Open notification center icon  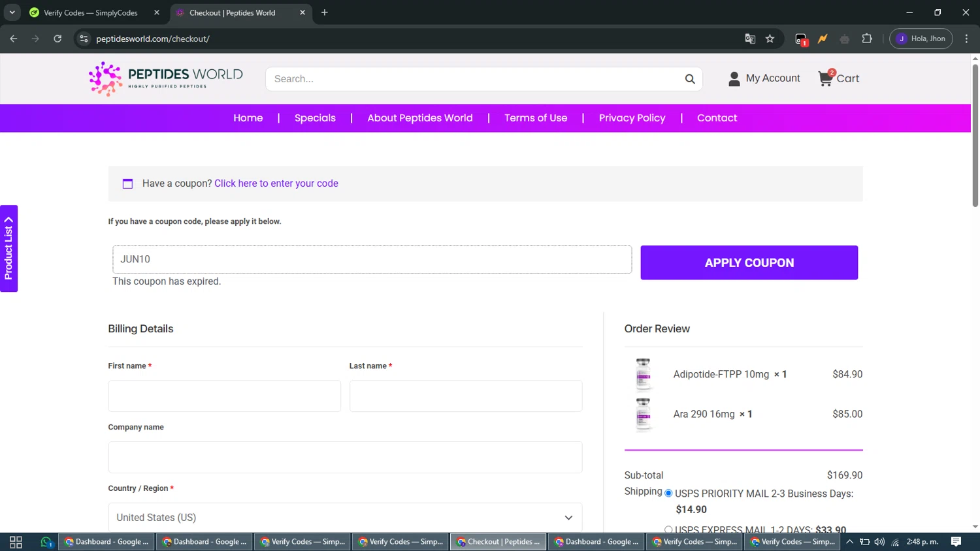point(956,542)
